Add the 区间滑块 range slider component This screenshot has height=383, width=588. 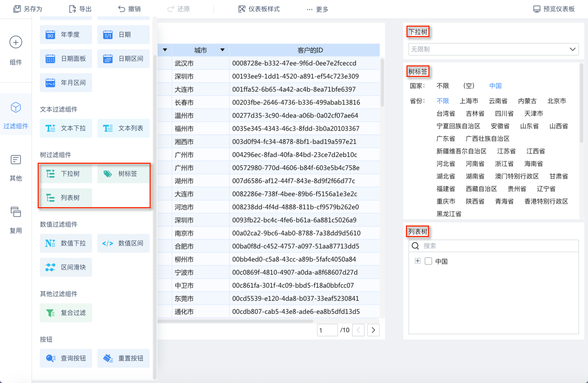[x=66, y=267]
